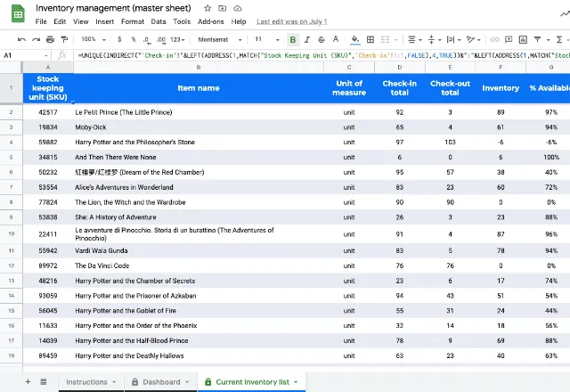This screenshot has height=392, width=570.
Task: Click the Merge cells icon
Action: coord(385,39)
